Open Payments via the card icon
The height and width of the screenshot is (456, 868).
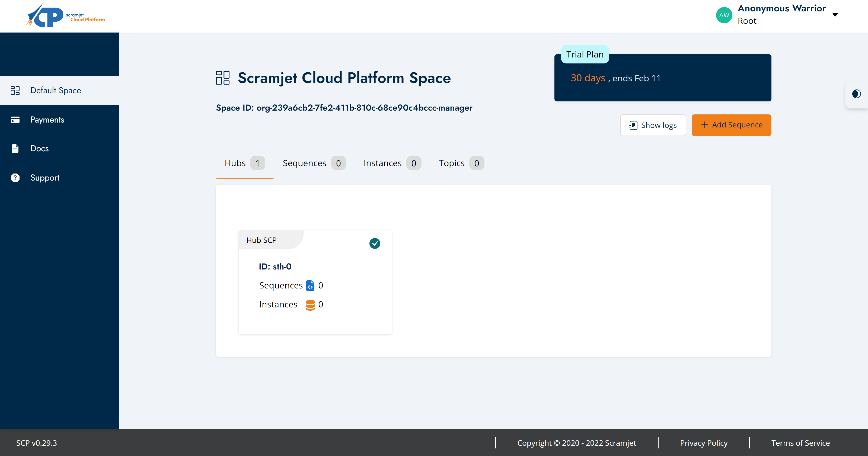pos(15,120)
